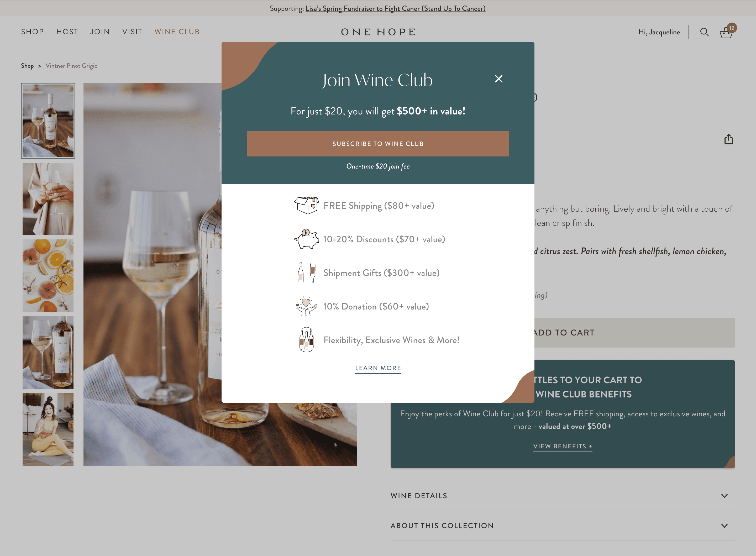The height and width of the screenshot is (556, 756).
Task: Open the Wine Club menu item
Action: click(x=177, y=32)
